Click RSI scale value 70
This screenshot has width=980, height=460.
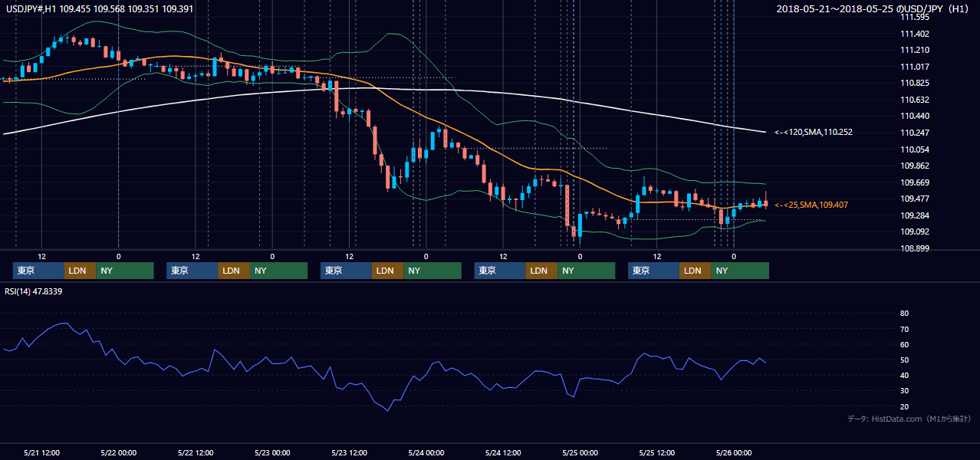904,329
